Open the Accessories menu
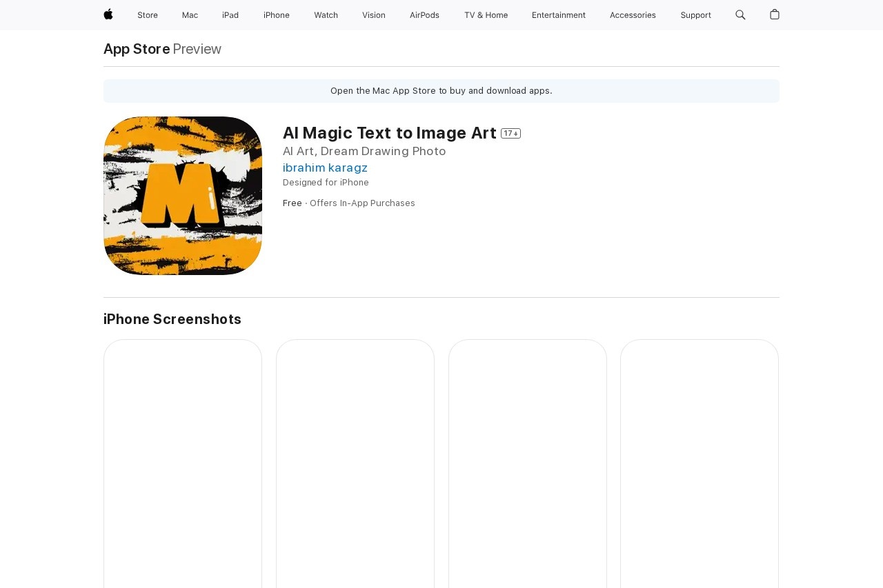 633,15
